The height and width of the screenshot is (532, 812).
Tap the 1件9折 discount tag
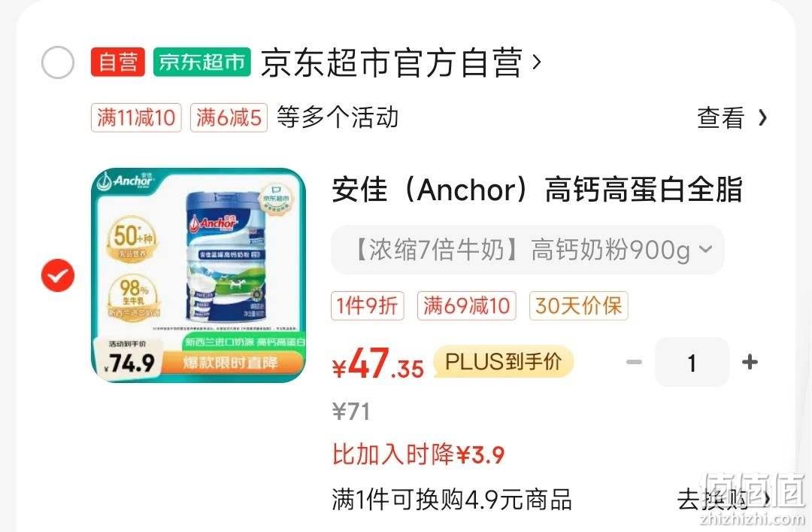pos(367,306)
